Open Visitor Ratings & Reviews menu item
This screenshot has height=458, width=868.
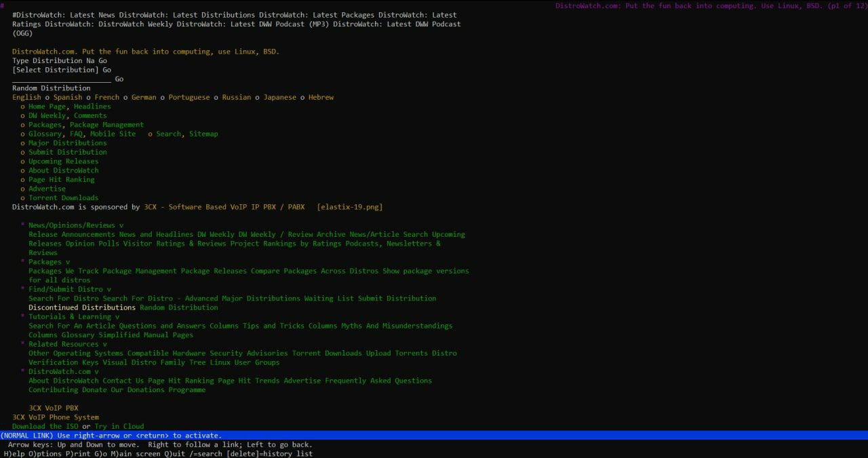tap(175, 244)
